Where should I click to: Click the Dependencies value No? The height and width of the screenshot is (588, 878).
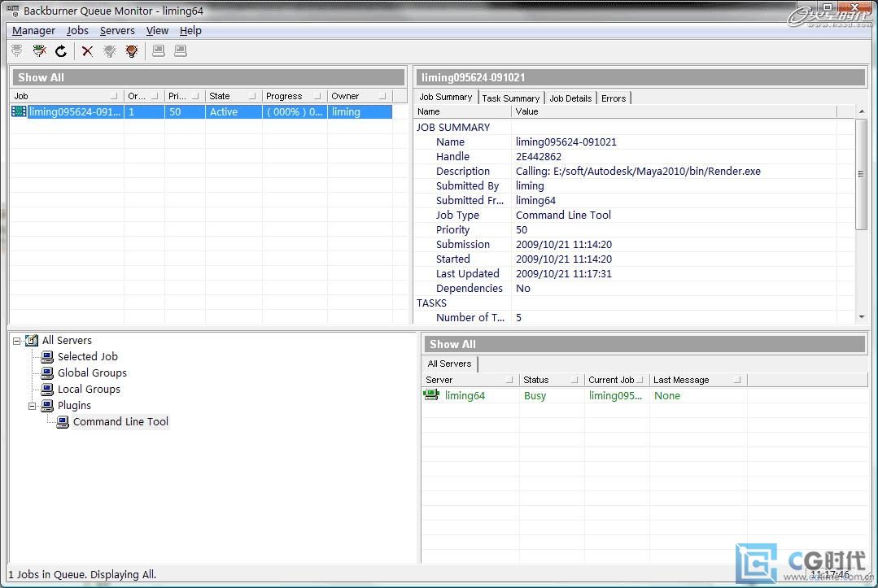tap(523, 288)
